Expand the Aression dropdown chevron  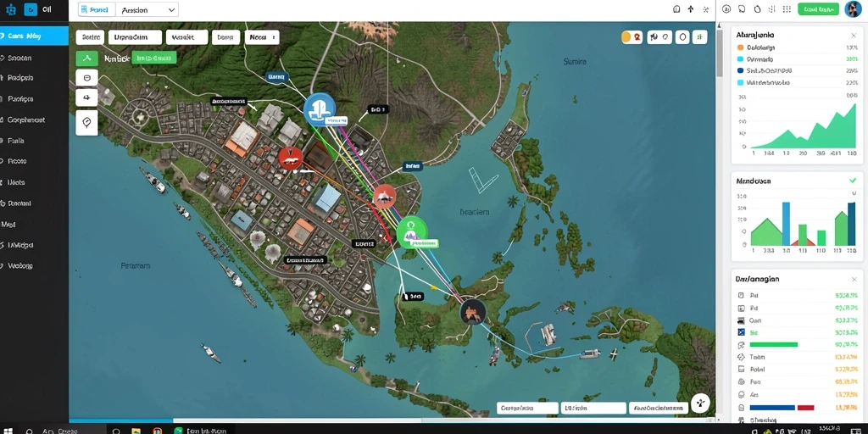[171, 9]
